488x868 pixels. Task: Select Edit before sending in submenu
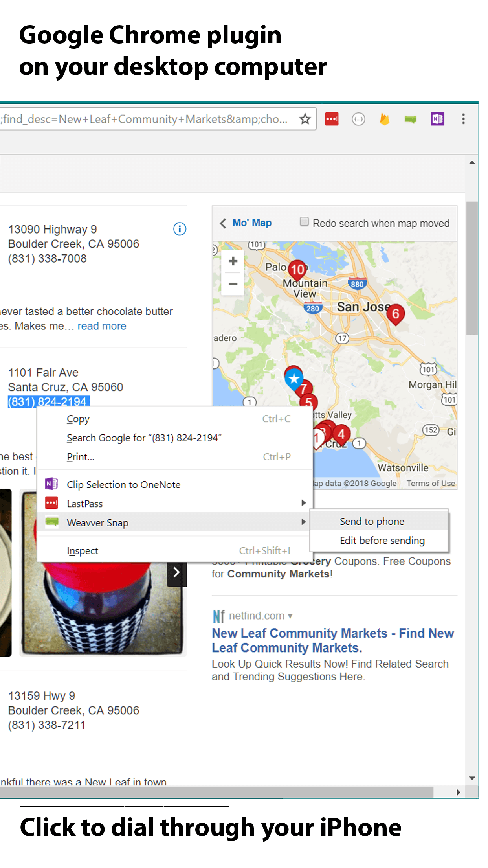379,541
